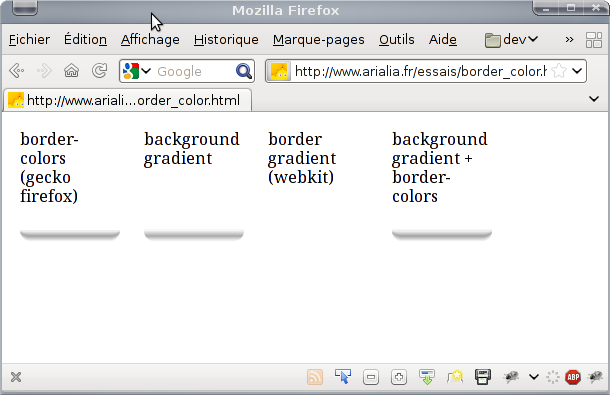Click the reload page icon
Screen dimensions: 610x395
100,70
